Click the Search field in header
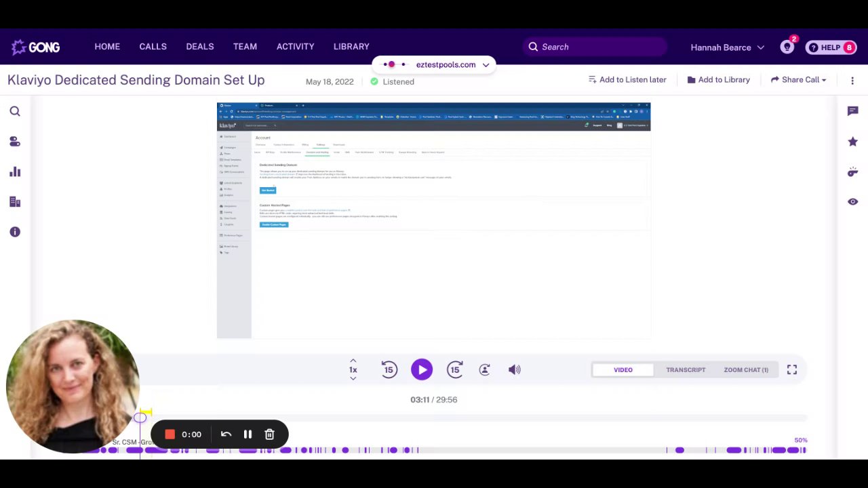Screen dimensions: 868x488 click(595, 47)
